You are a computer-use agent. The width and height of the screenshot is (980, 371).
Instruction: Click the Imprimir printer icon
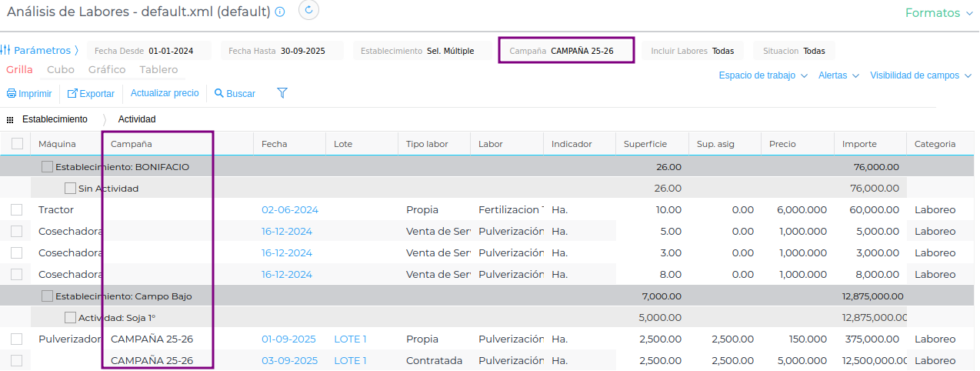[11, 94]
